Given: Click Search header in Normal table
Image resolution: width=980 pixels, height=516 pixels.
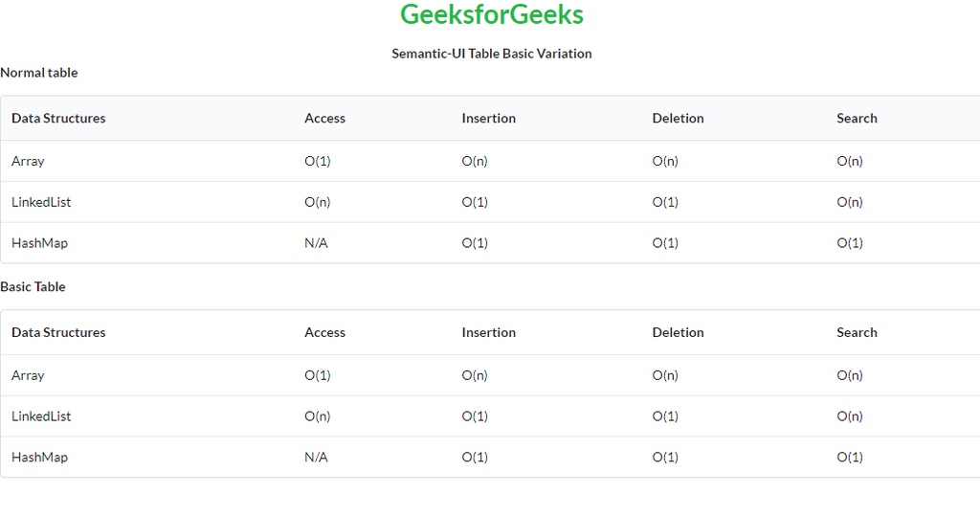Looking at the screenshot, I should [857, 119].
